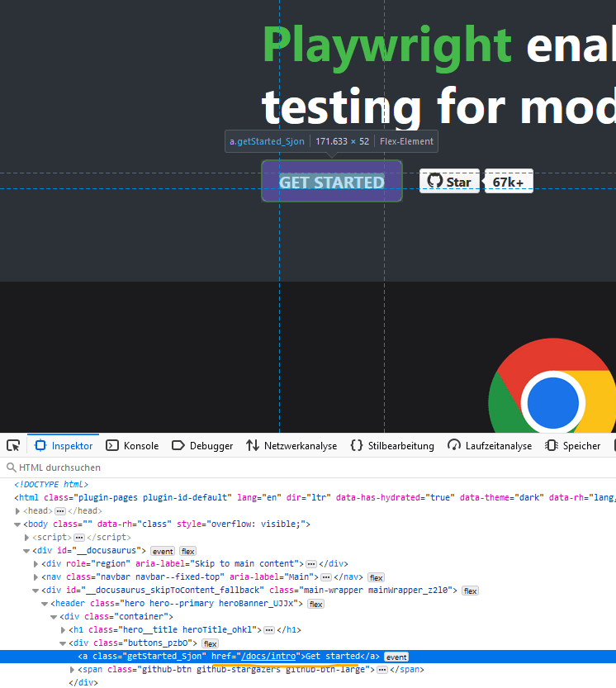Open the 67k+ stargazers count link
616x688 pixels.
tap(508, 182)
